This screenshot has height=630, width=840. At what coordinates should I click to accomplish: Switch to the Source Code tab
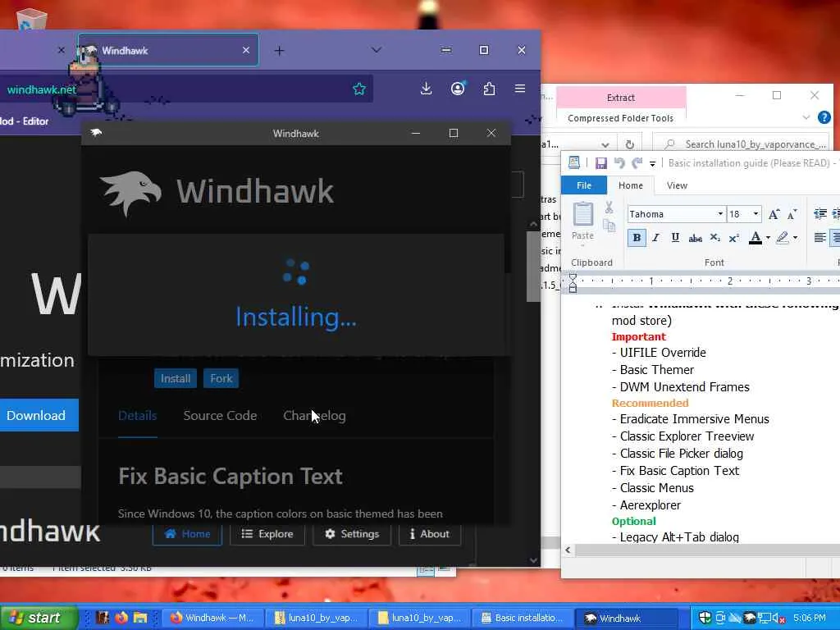click(x=220, y=416)
